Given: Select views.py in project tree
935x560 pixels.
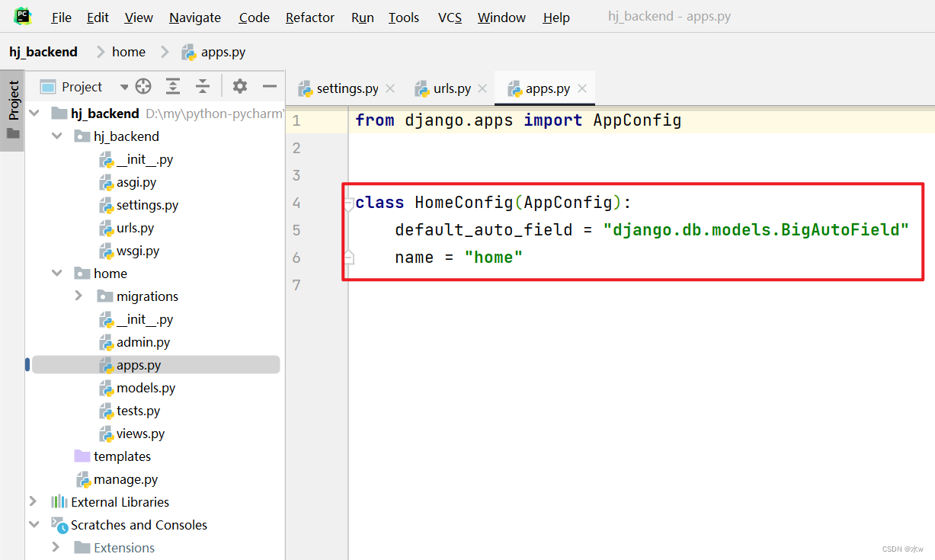Looking at the screenshot, I should pos(132,434).
